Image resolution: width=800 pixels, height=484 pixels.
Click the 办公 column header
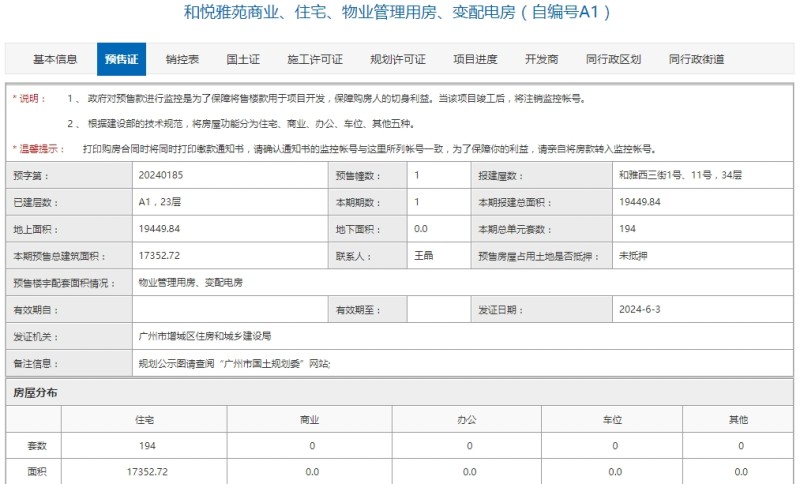(467, 420)
